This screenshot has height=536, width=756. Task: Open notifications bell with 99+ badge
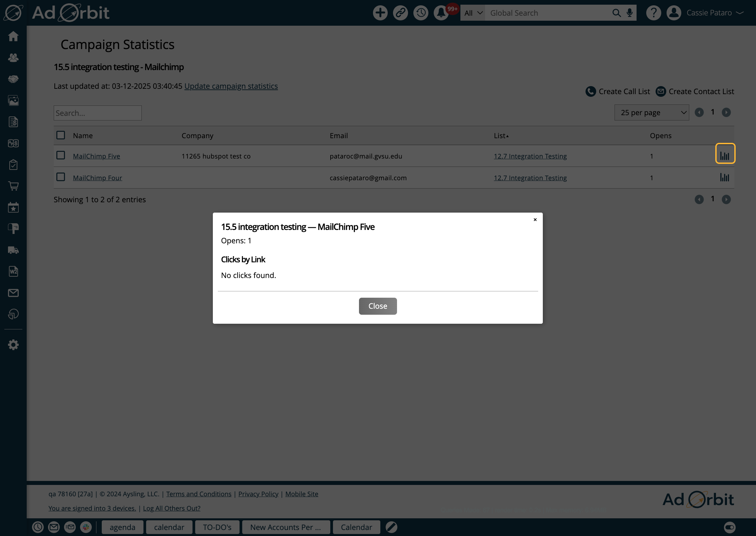click(441, 13)
